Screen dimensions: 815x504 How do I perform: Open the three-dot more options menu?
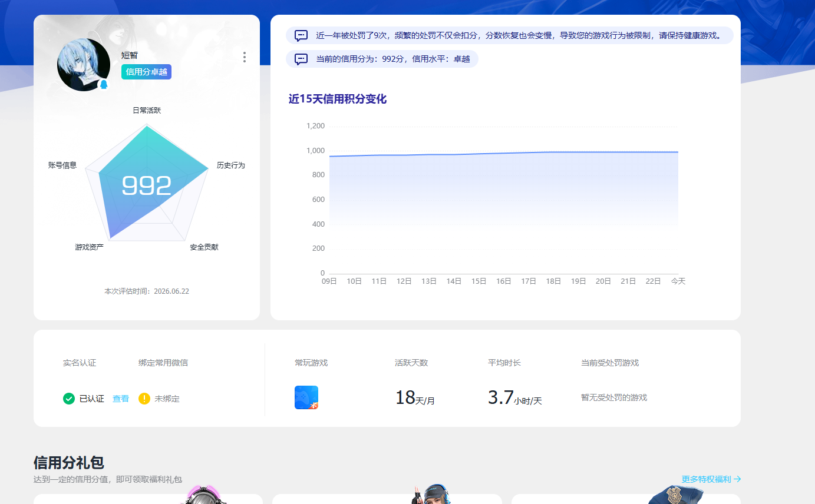[244, 57]
